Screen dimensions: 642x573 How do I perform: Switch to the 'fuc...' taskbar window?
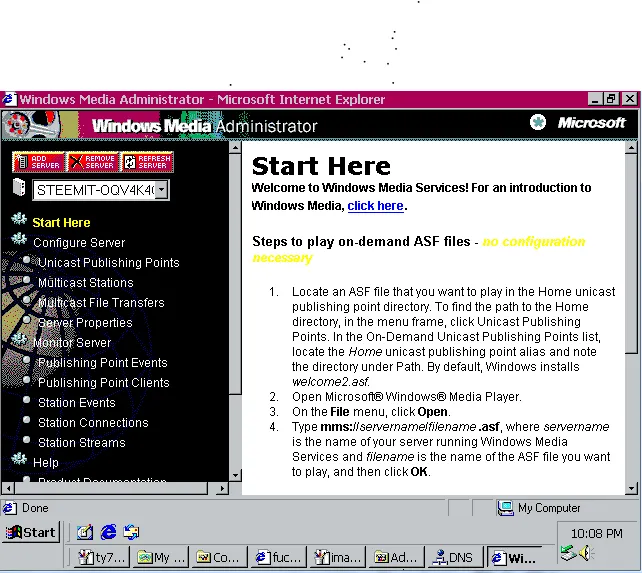point(280,557)
